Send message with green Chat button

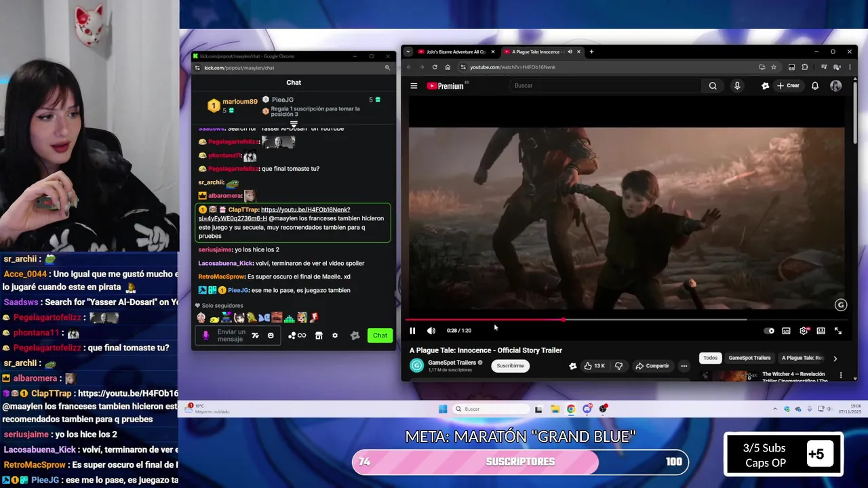(x=380, y=335)
